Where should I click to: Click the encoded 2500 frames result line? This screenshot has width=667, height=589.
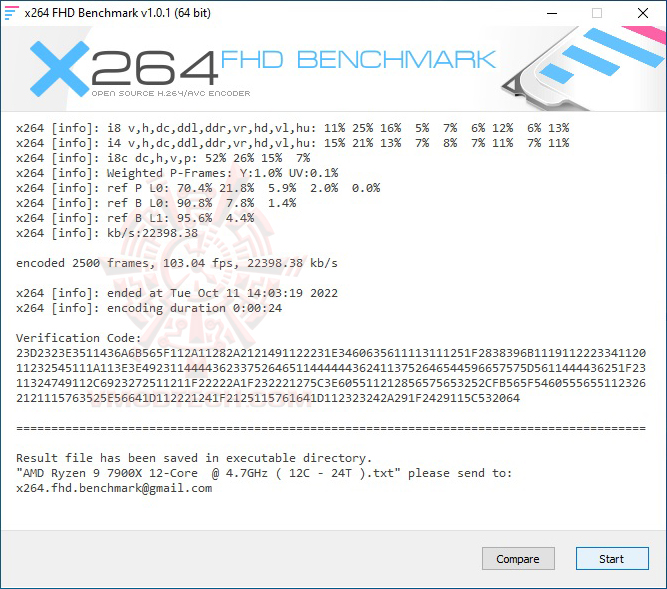pos(177,263)
